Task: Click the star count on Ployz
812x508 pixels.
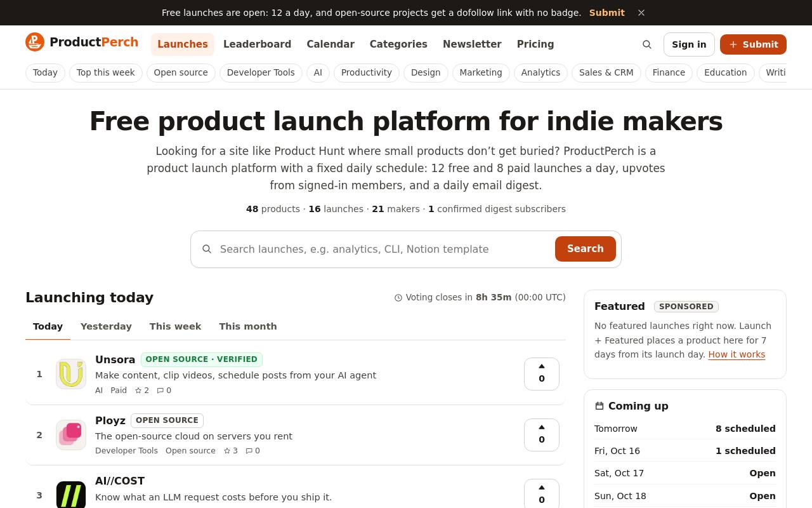Action: point(231,451)
